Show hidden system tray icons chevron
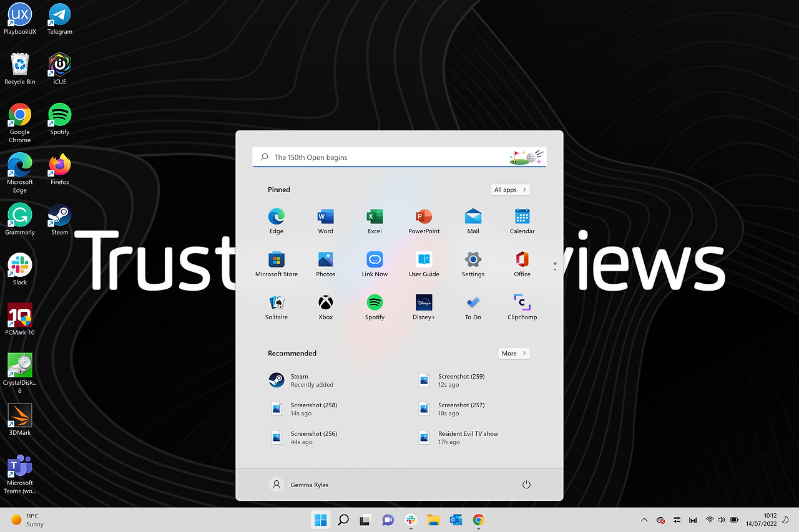This screenshot has height=532, width=799. tap(644, 520)
